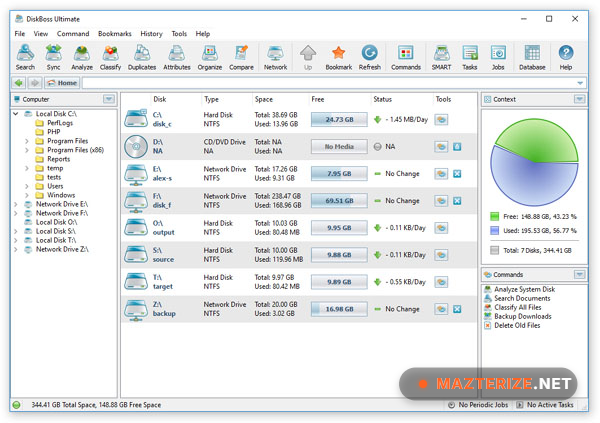Disconnect network drive Z:\ backup

457,309
